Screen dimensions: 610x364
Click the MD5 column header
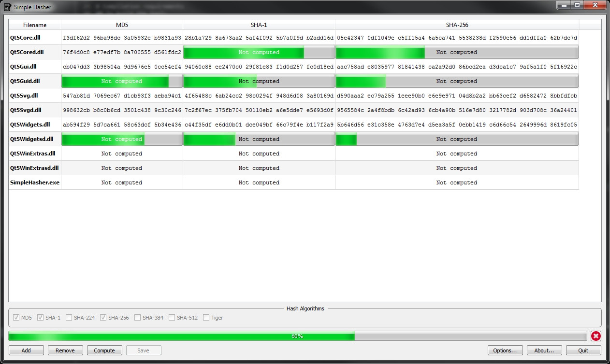tap(122, 25)
